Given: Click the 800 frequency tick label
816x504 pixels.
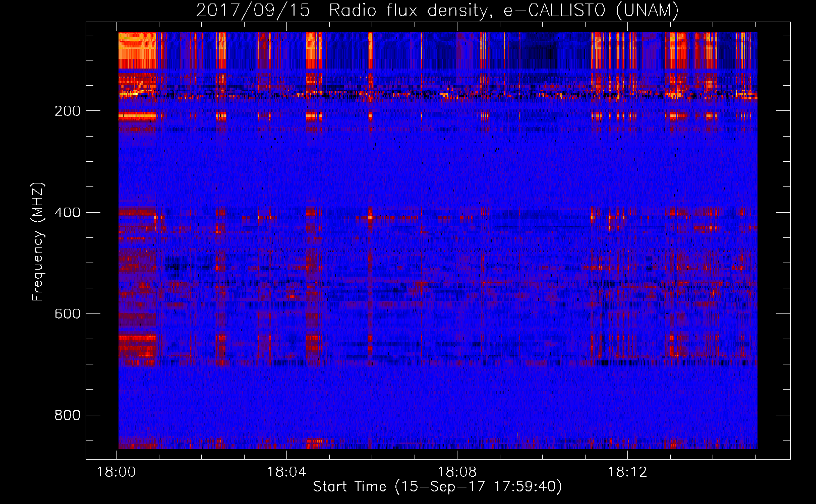Looking at the screenshot, I should (x=68, y=415).
